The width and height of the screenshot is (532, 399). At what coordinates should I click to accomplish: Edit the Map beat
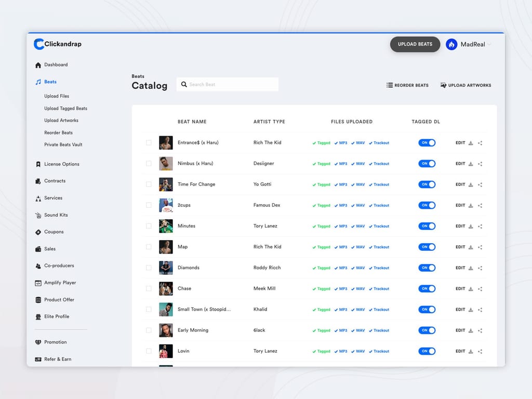(460, 247)
